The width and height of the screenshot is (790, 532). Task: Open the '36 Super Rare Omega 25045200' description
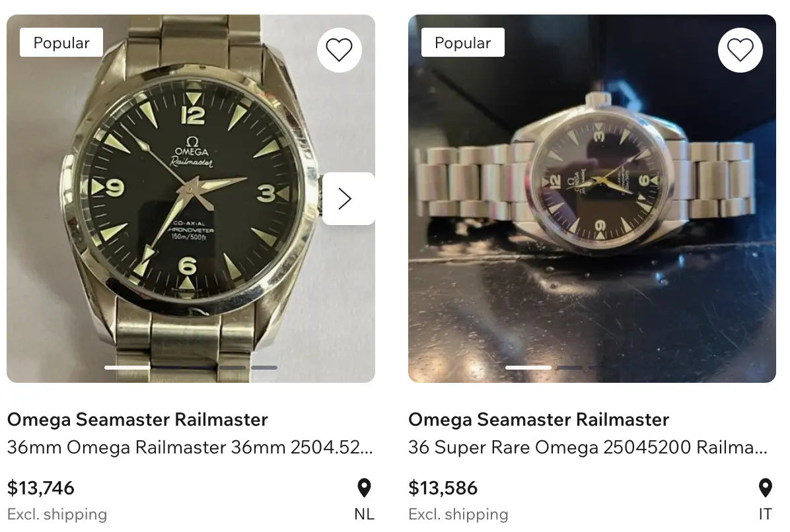tap(587, 448)
